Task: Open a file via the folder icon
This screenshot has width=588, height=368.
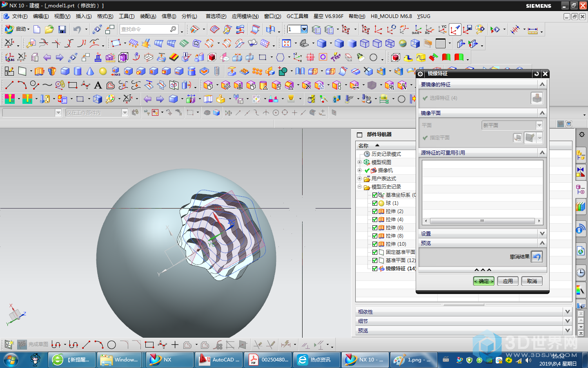Action: pyautogui.click(x=49, y=29)
